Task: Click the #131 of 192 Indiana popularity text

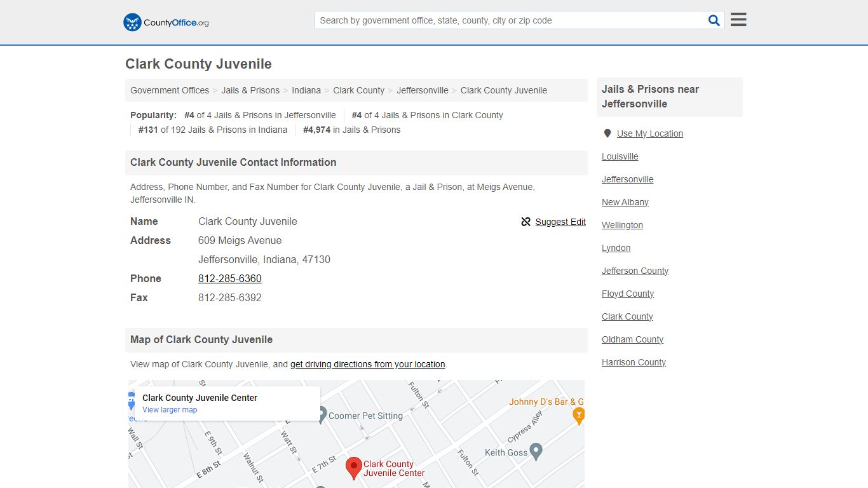Action: point(213,130)
